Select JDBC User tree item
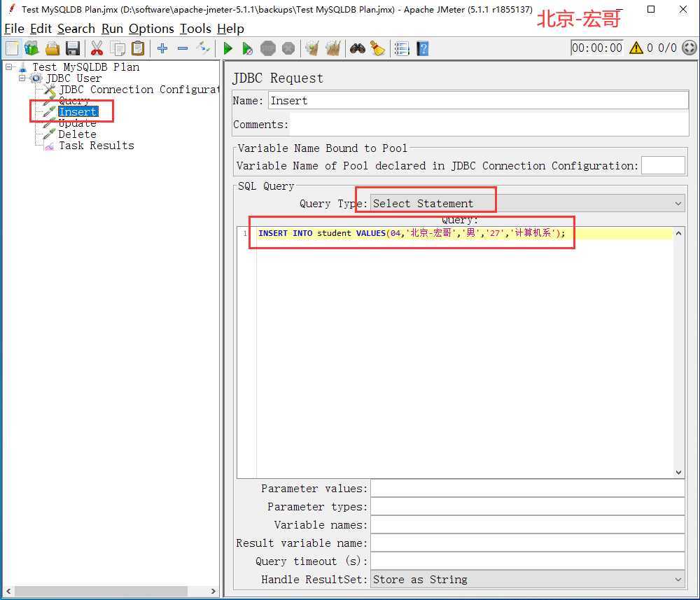Viewport: 700px width, 600px height. pyautogui.click(x=73, y=78)
